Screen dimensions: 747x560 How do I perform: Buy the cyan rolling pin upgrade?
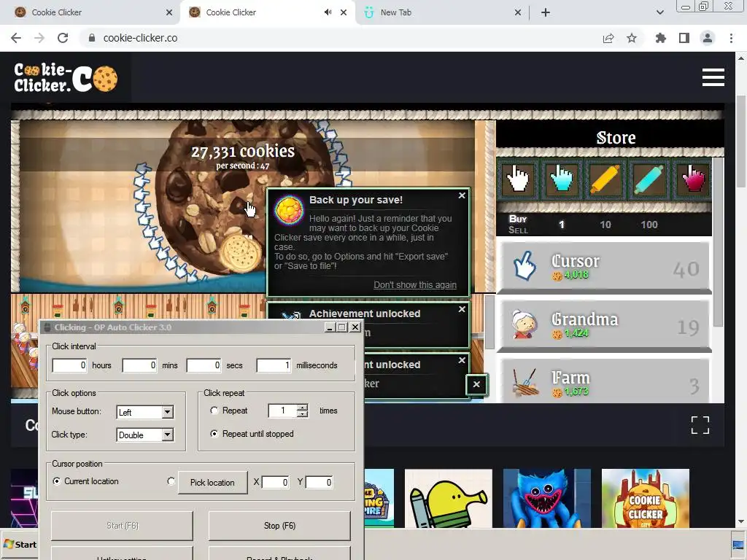point(648,179)
